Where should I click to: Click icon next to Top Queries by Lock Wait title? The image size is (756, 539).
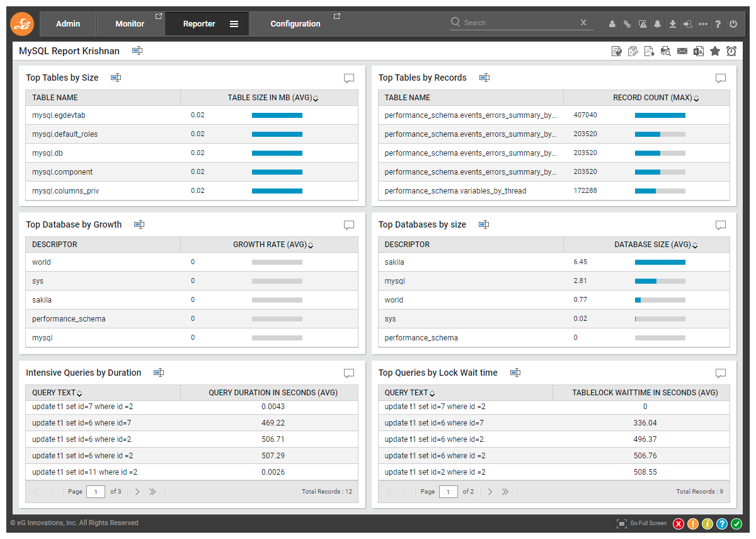[515, 373]
